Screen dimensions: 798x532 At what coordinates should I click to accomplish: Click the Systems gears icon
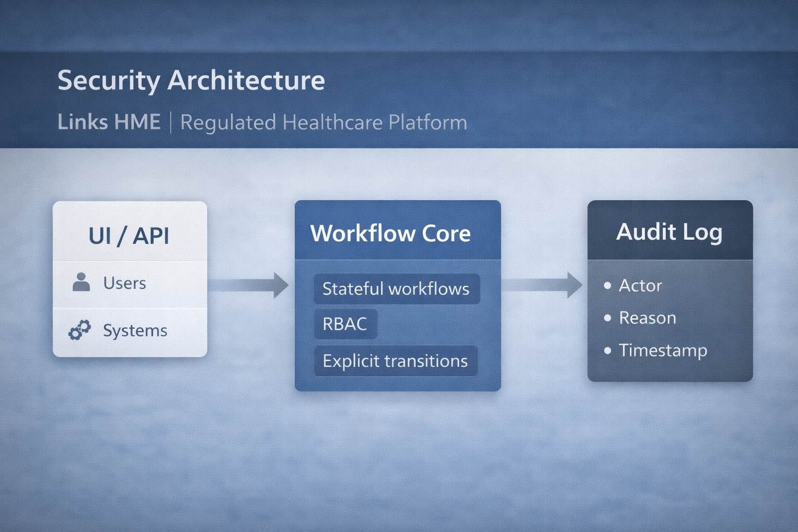coord(79,330)
